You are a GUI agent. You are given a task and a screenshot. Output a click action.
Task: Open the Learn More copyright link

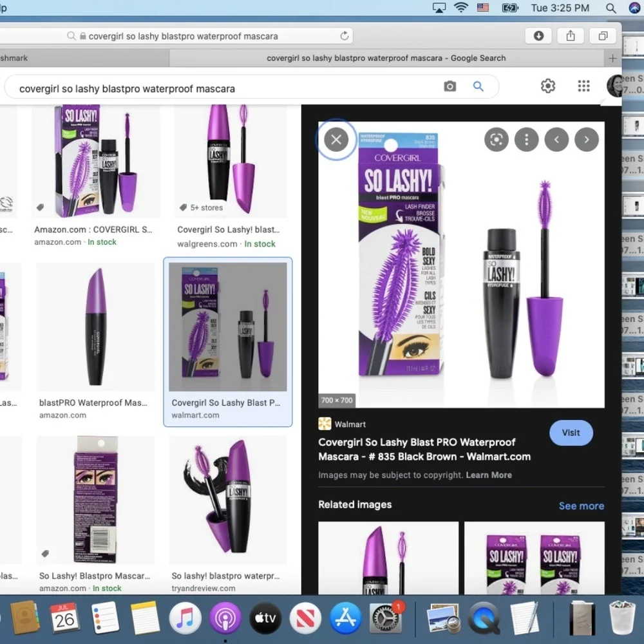[x=489, y=475]
